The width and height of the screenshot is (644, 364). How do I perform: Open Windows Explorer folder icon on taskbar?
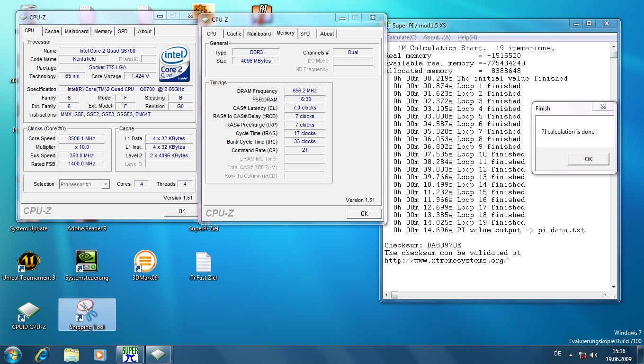pos(72,354)
